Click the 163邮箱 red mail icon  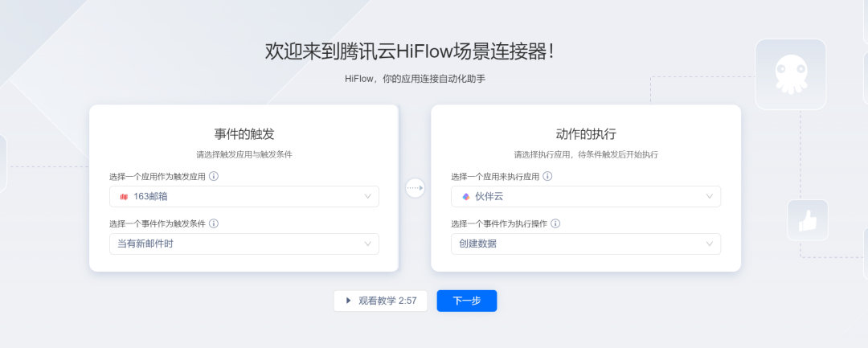[x=124, y=196]
